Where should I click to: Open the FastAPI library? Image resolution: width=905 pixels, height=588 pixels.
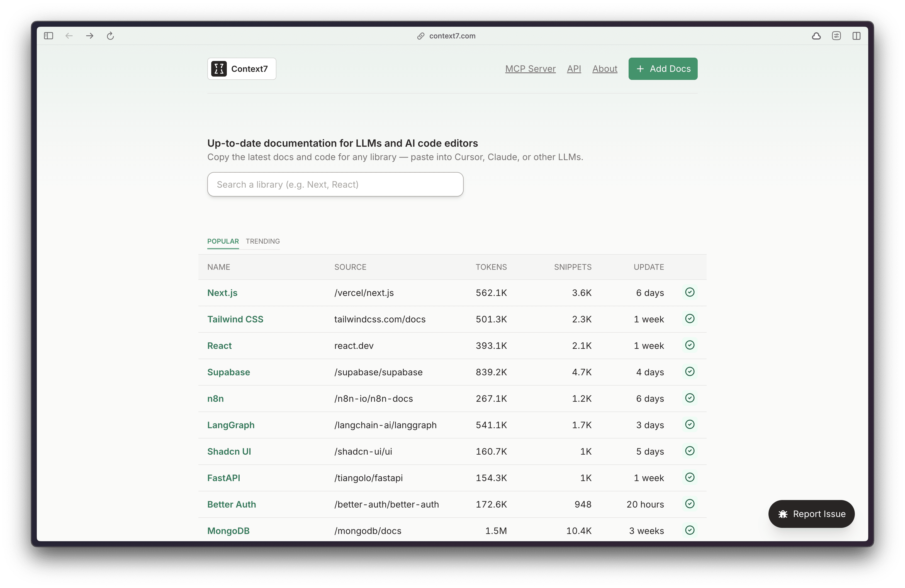click(223, 478)
